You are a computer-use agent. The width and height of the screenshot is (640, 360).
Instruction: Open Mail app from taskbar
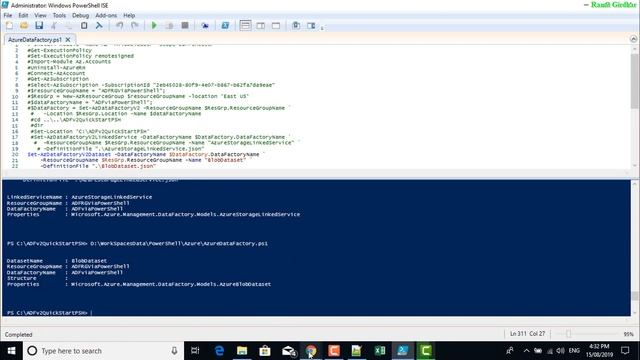click(288, 351)
